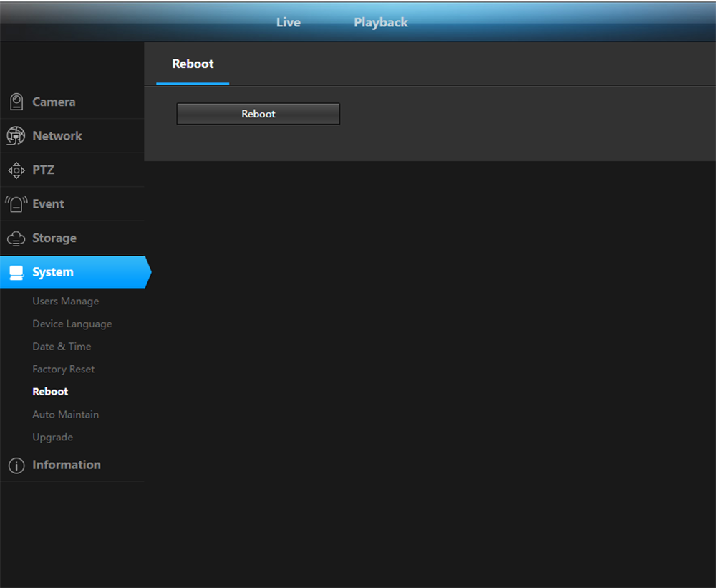Expand the Camera settings section
This screenshot has width=716, height=588.
[x=54, y=102]
